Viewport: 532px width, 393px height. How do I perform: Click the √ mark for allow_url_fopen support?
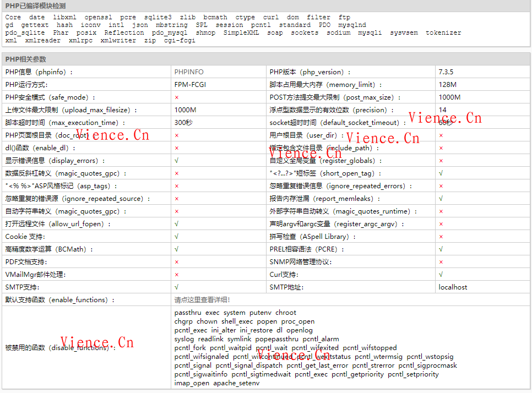pos(176,224)
